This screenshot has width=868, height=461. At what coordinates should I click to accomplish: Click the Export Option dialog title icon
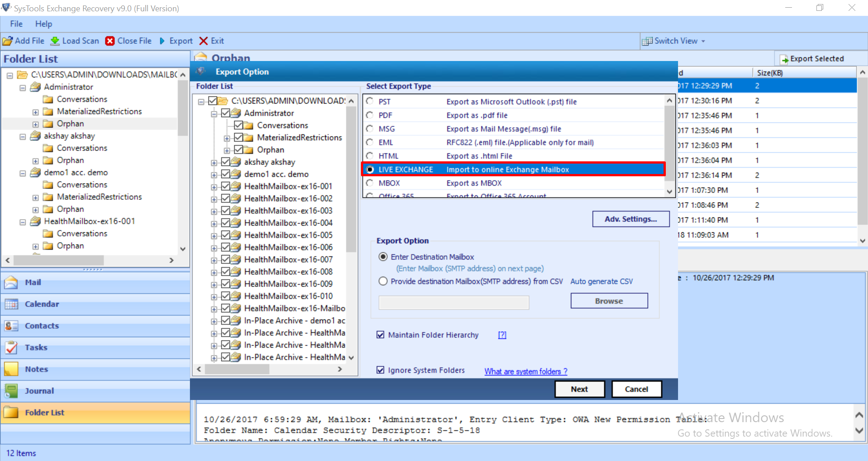[x=201, y=71]
